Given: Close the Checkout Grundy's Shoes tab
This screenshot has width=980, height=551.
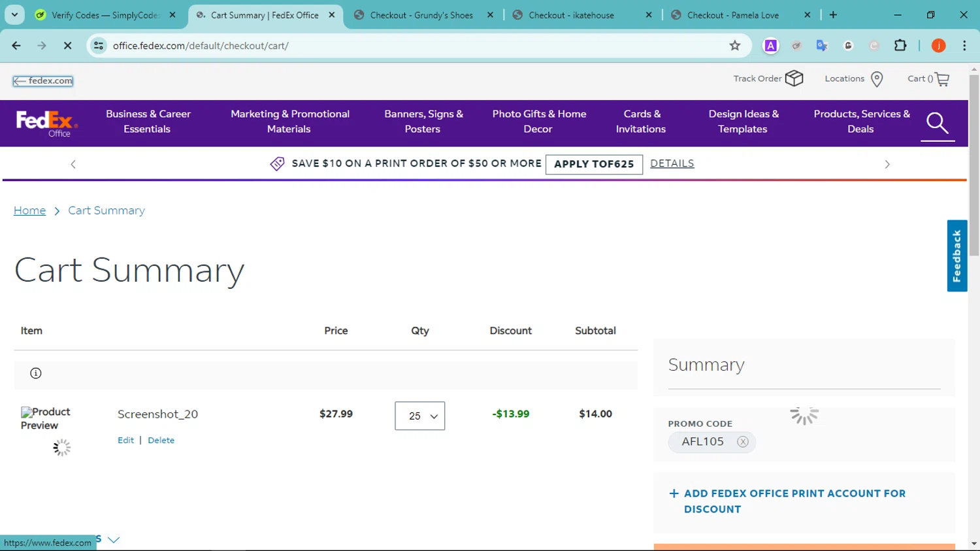Looking at the screenshot, I should pos(490,15).
